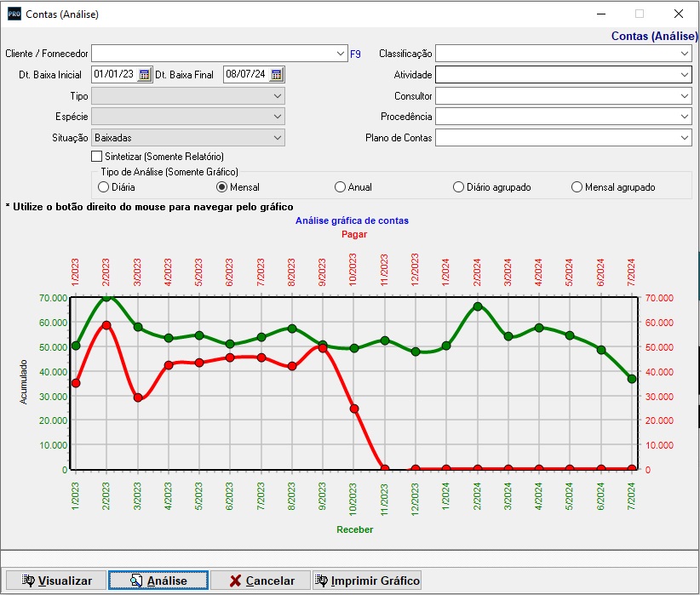The width and height of the screenshot is (700, 595).
Task: Click green Receber data point at 8/2023
Action: (292, 329)
